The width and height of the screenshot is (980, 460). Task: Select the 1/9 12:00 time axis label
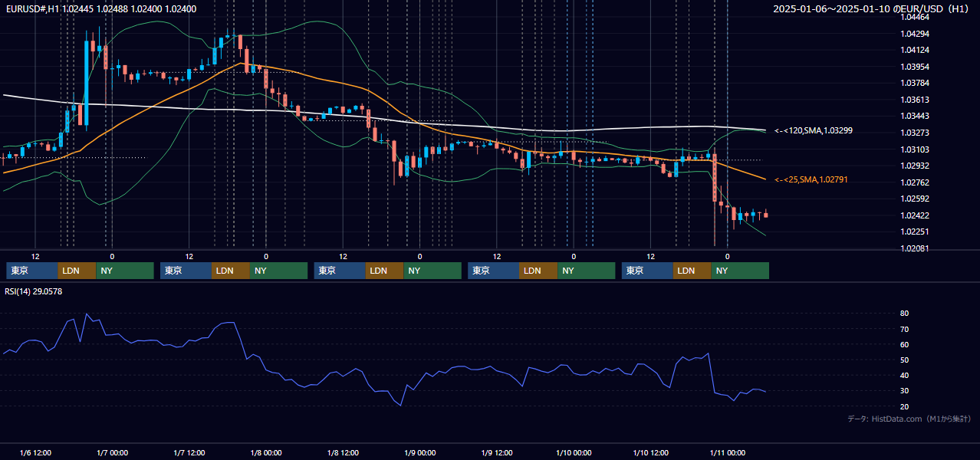[496, 453]
